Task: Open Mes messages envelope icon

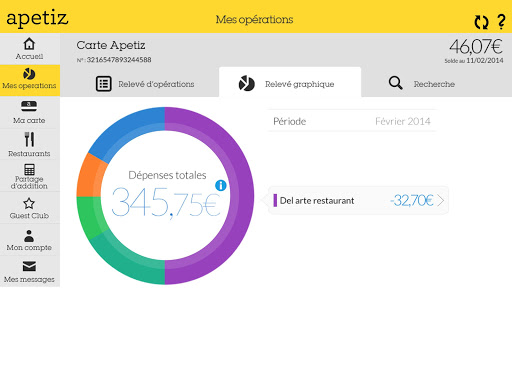Action: [x=29, y=266]
